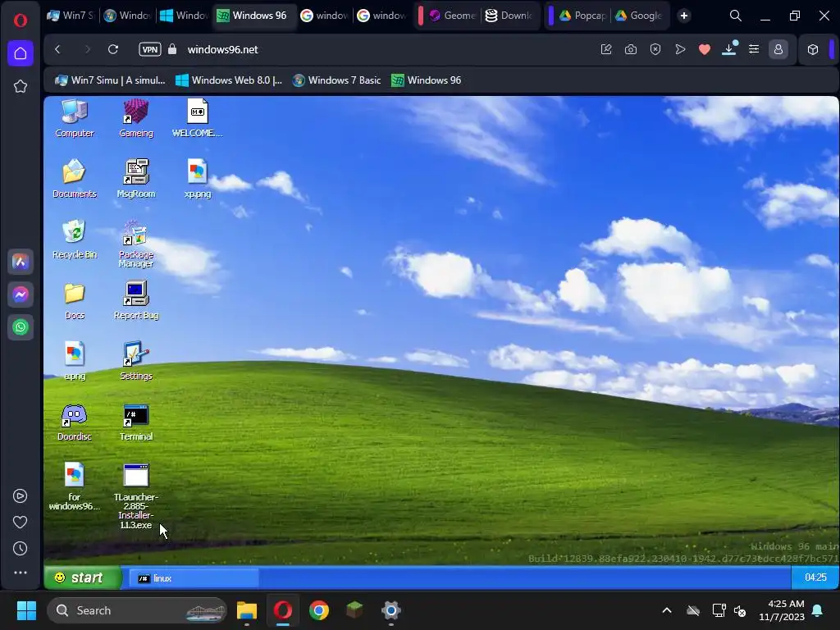
Task: Click the Windows taskbar Search box
Action: pyautogui.click(x=137, y=610)
